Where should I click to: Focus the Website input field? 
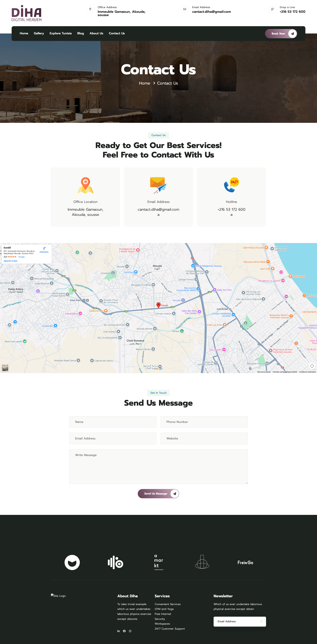(204, 438)
